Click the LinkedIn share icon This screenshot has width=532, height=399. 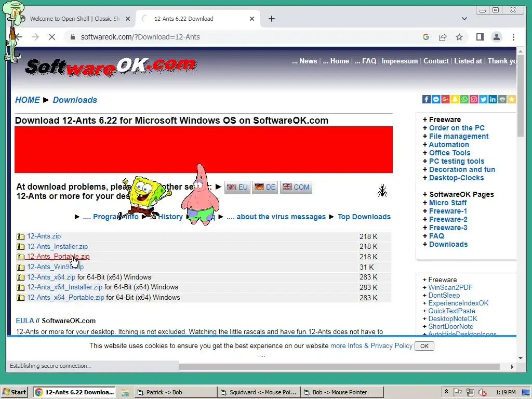(x=493, y=99)
